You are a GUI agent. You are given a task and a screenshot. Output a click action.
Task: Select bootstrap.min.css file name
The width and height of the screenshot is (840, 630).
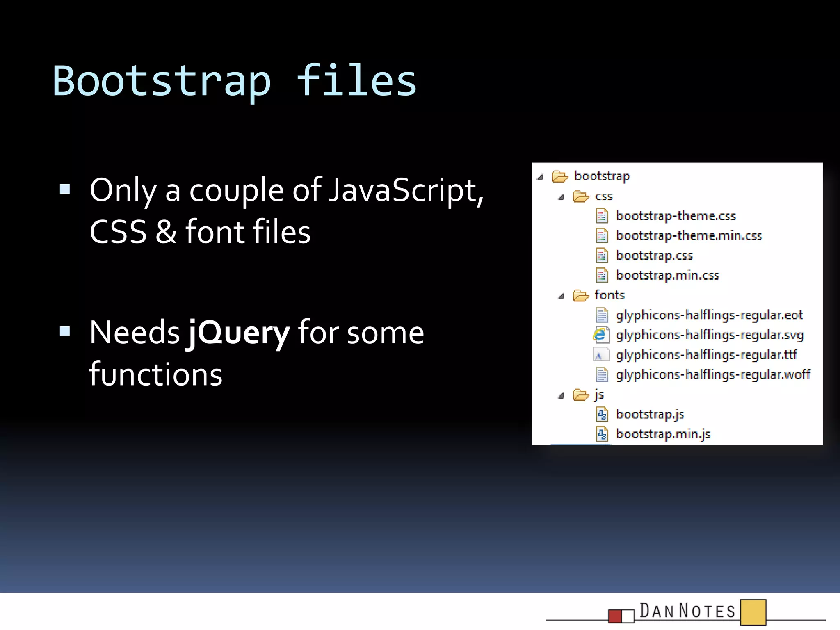tap(668, 275)
